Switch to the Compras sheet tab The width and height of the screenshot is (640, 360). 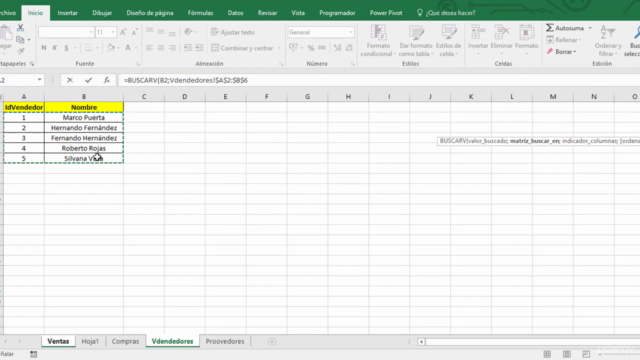click(125, 341)
